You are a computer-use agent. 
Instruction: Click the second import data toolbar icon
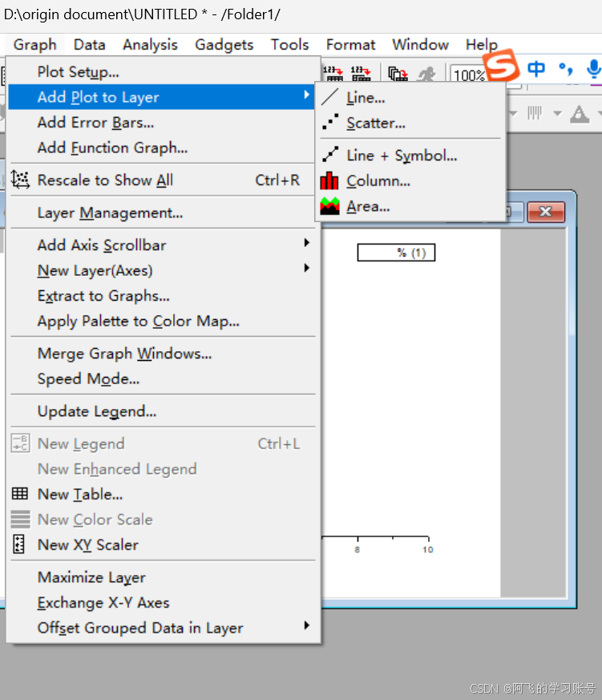click(361, 74)
